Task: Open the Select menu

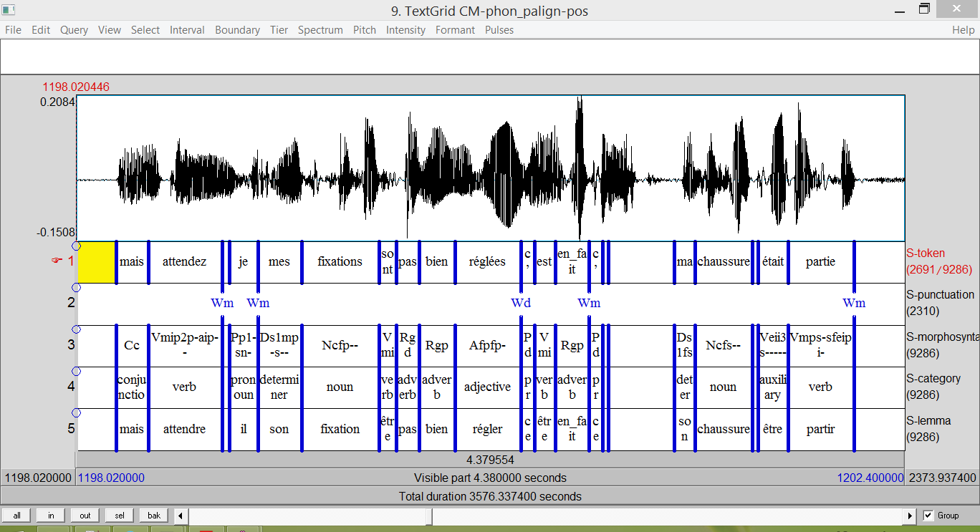Action: [145, 30]
